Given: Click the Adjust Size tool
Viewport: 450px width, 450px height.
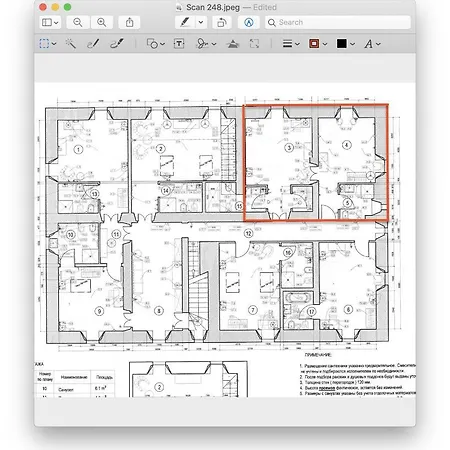Looking at the screenshot, I should point(254,44).
